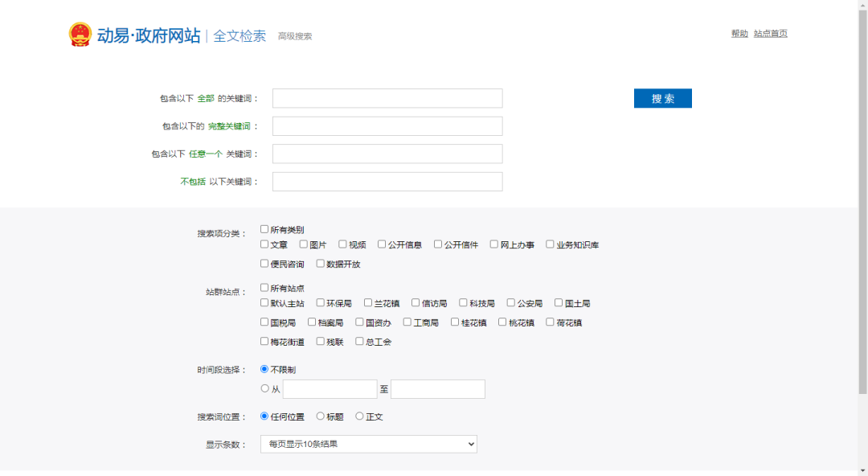The height and width of the screenshot is (476, 868).
Task: Check the 环保局 site checkbox
Action: [x=321, y=303]
